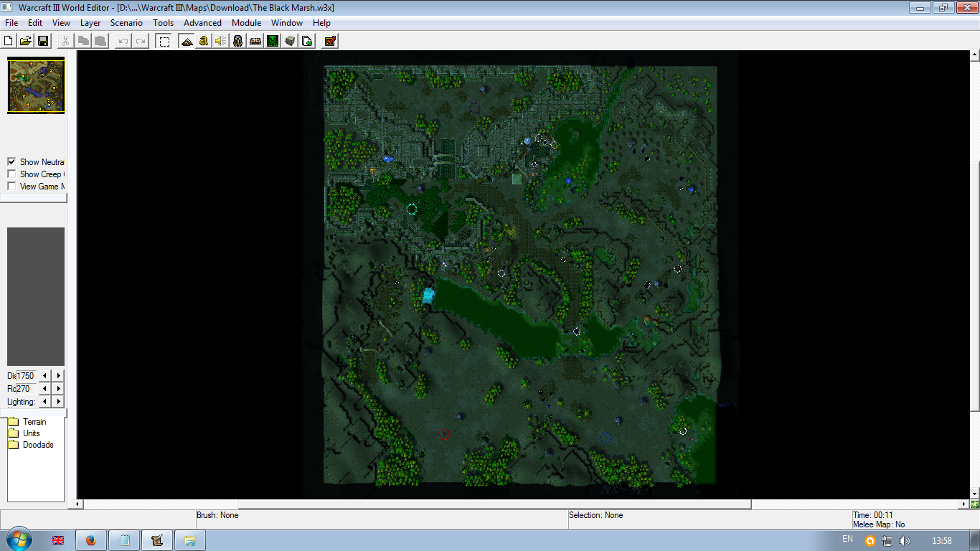Click the green icon at scrollbar corner
The height and width of the screenshot is (551, 980).
[x=974, y=504]
